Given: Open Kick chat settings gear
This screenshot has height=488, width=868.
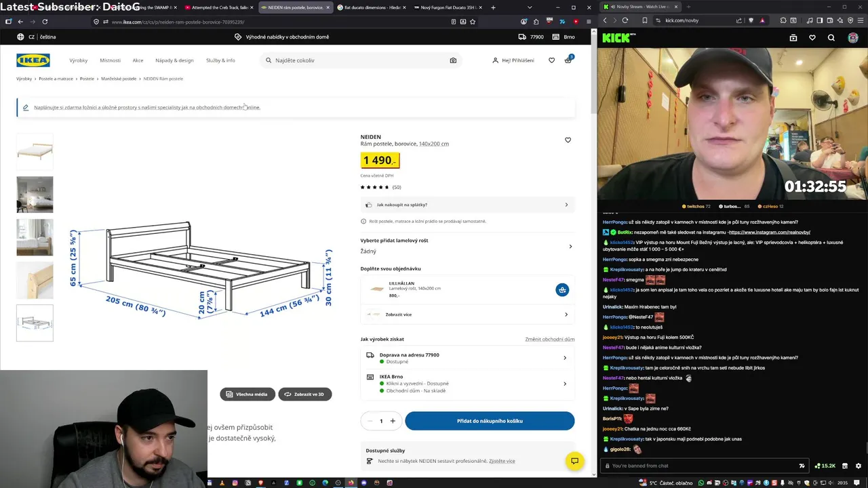Looking at the screenshot, I should pos(859,466).
